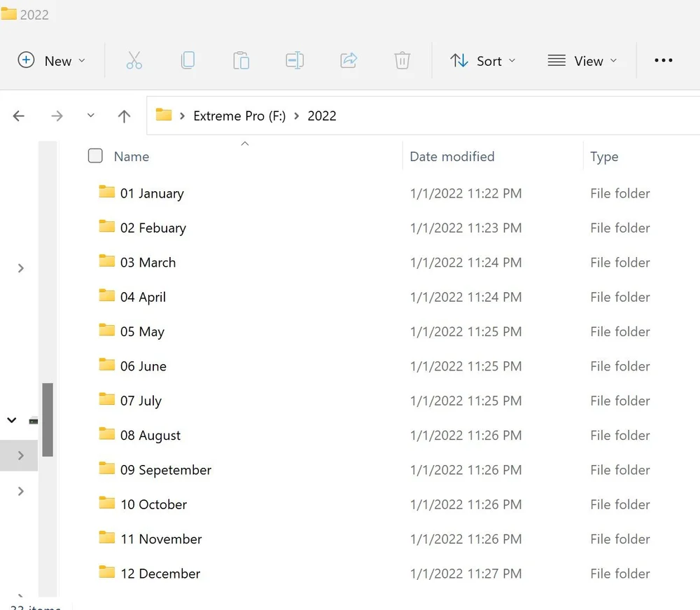Open the 09 Sepetember folder
Screen dimensions: 700x610
(166, 469)
